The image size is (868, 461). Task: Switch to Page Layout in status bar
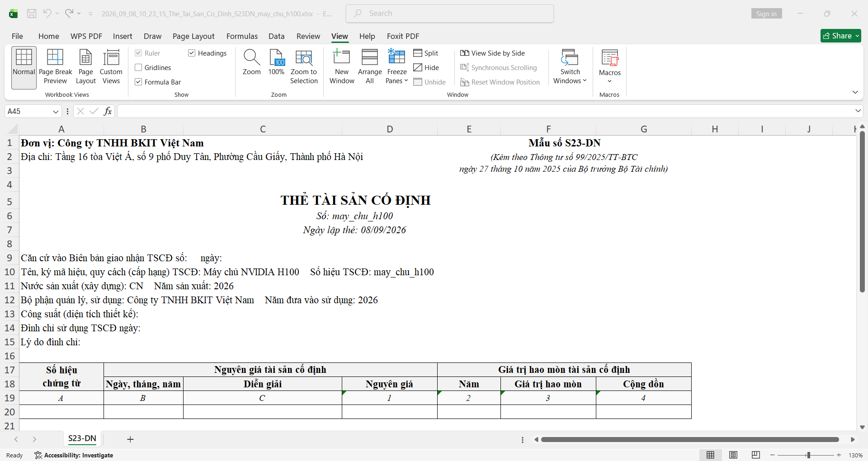[x=733, y=455]
